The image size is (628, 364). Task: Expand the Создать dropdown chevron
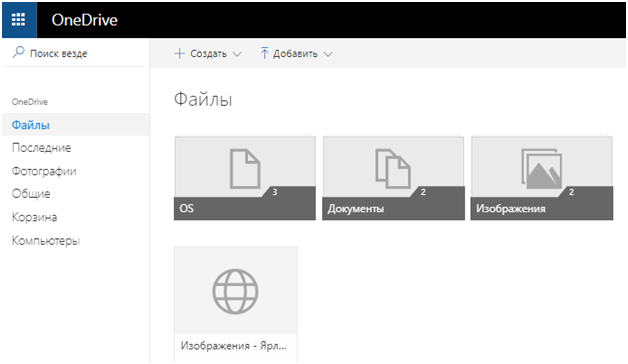point(237,54)
